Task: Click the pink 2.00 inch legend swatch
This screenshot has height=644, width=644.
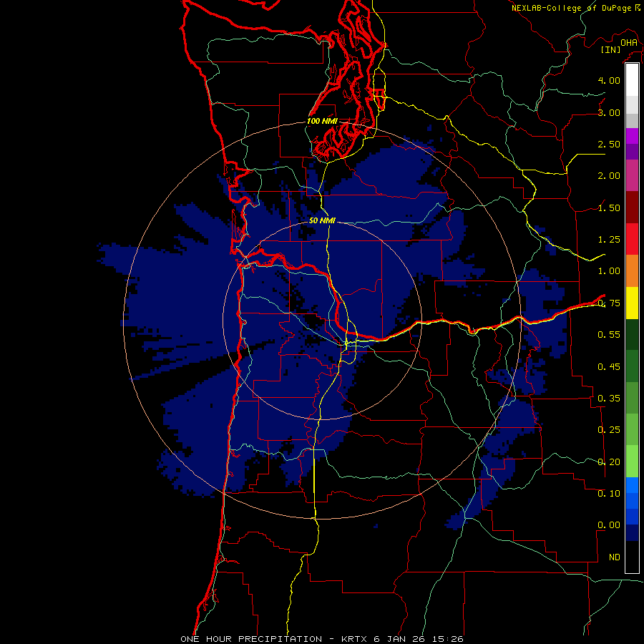Action: point(632,175)
